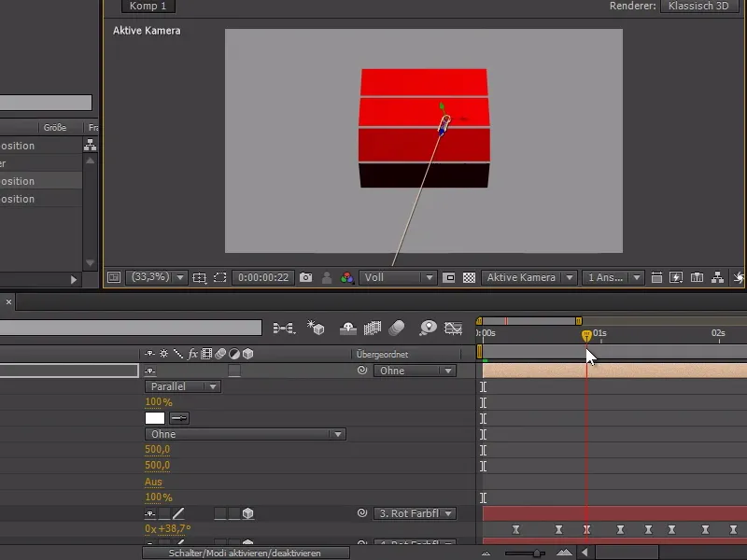Open resolution dropdown set to Voll

(x=398, y=277)
